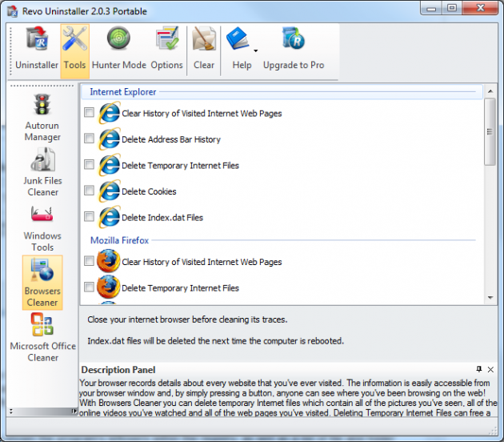This screenshot has height=442, width=504.
Task: Click the vertical scrollbar thumb
Action: pyautogui.click(x=490, y=132)
